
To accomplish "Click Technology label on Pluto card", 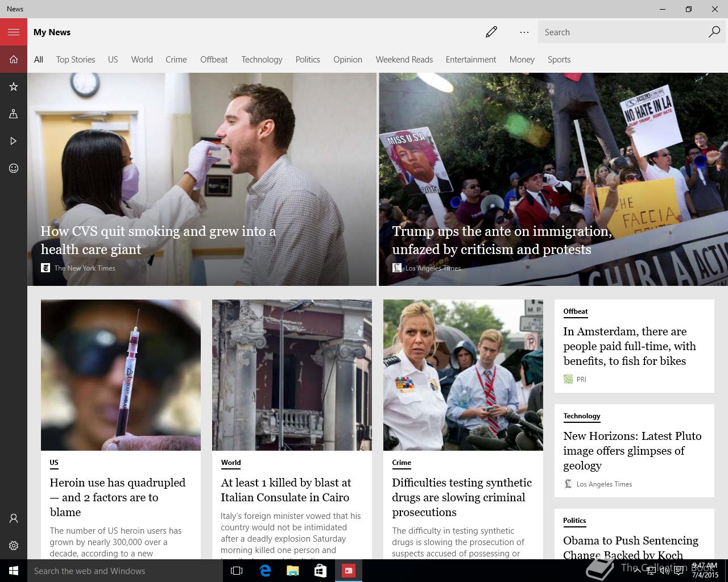I will (582, 416).
